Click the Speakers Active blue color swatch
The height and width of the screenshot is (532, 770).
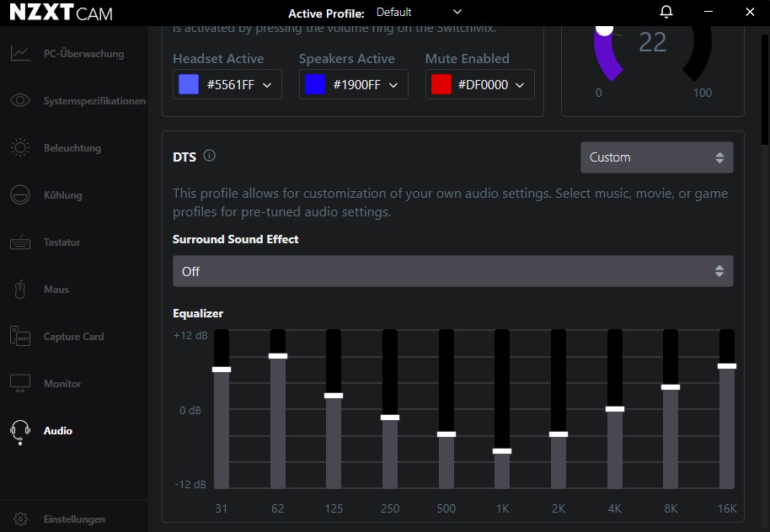click(315, 84)
